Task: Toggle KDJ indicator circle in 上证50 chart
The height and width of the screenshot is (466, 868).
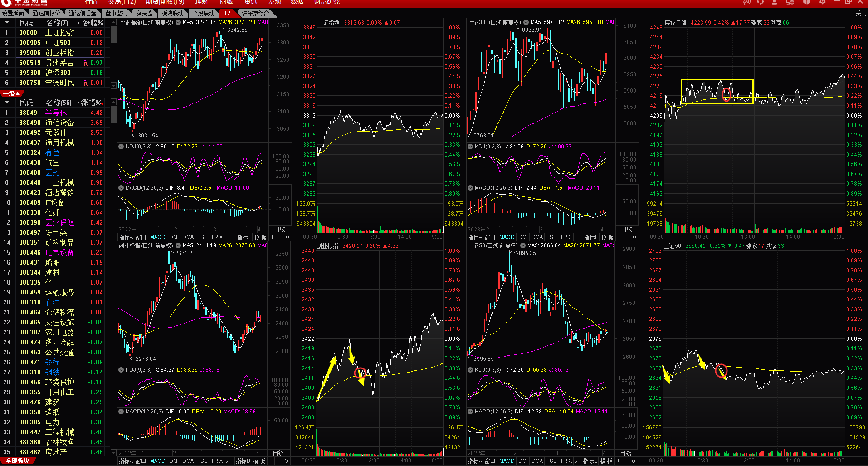Action: coord(470,370)
